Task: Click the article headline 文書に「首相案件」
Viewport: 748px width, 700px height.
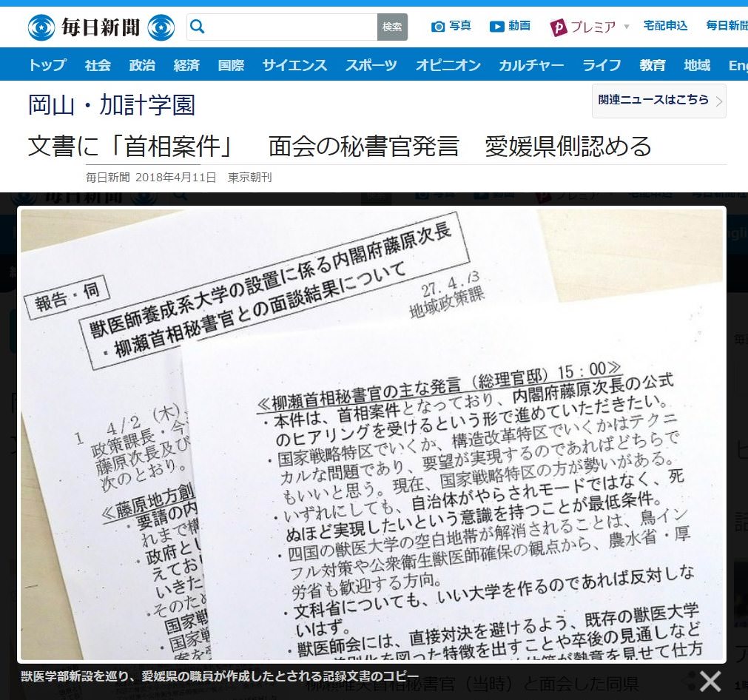Action: (340, 146)
